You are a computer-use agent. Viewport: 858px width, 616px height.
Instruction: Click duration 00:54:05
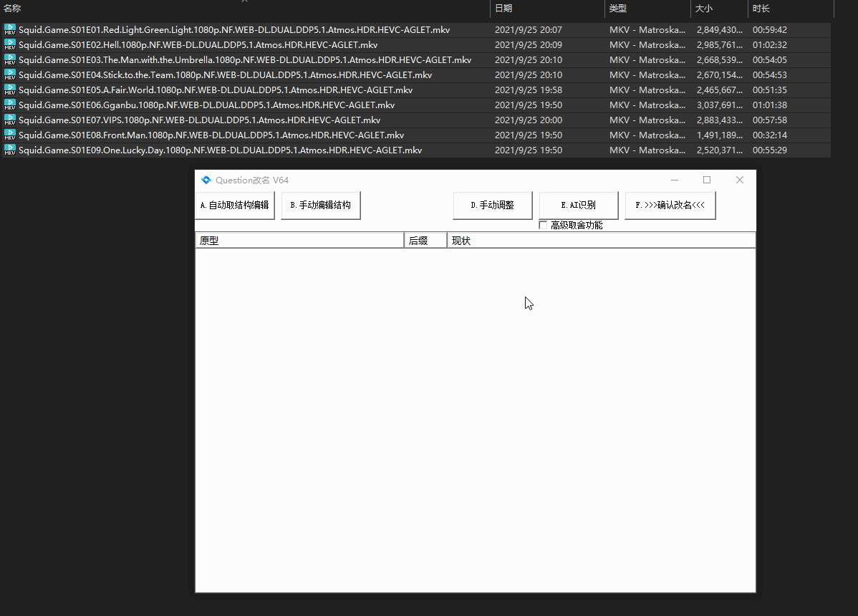pos(769,59)
